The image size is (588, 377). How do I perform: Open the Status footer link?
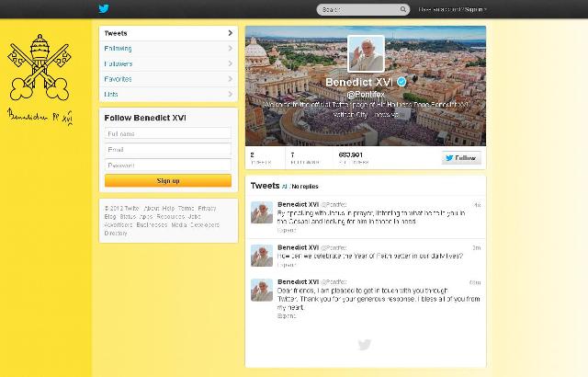tap(128, 216)
